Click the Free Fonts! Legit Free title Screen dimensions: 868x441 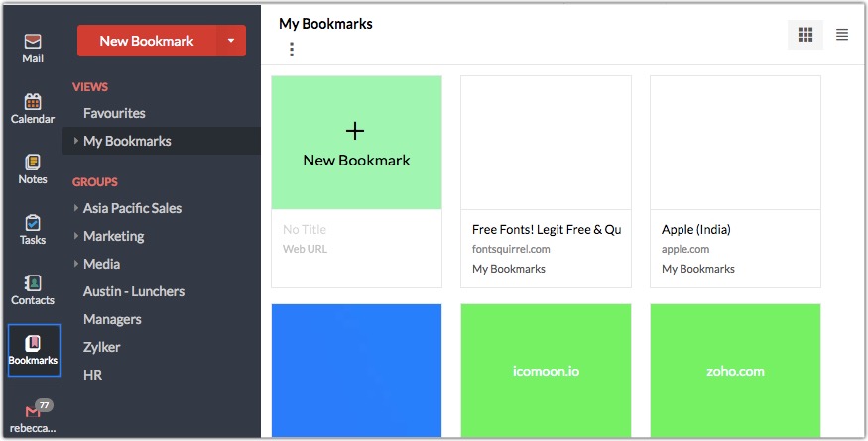[547, 229]
